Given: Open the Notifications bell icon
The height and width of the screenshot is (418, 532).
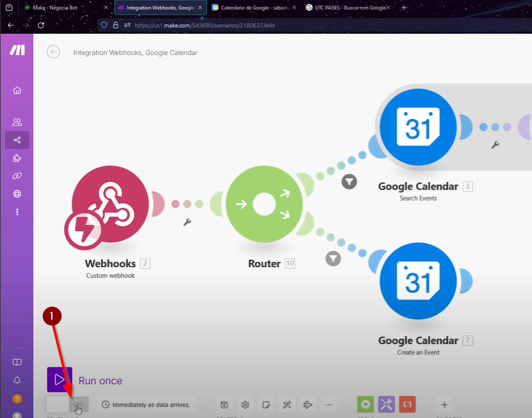Looking at the screenshot, I should tap(17, 380).
